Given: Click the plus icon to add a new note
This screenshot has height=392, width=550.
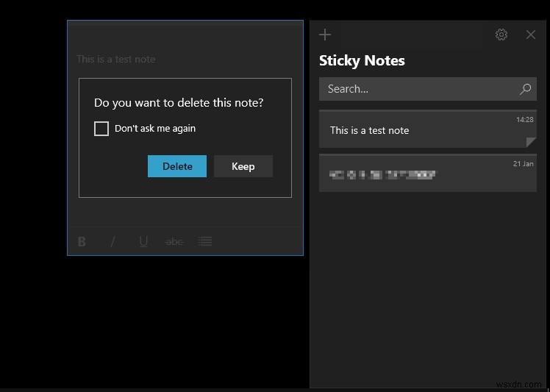Looking at the screenshot, I should [325, 35].
